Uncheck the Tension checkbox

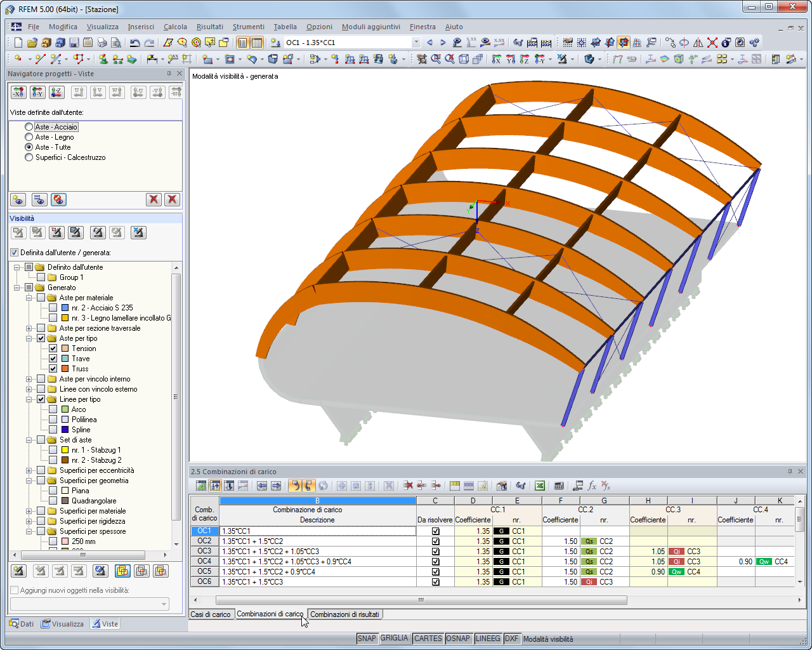pyautogui.click(x=53, y=348)
